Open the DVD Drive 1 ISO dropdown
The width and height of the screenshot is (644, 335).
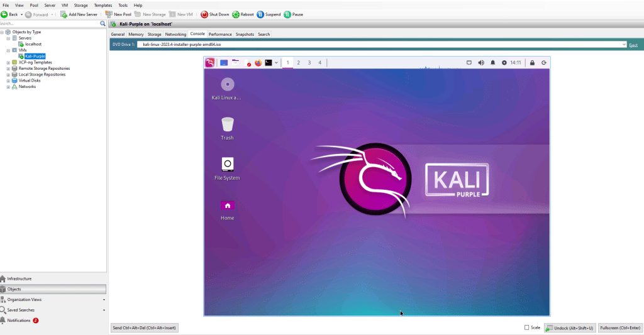pos(623,45)
